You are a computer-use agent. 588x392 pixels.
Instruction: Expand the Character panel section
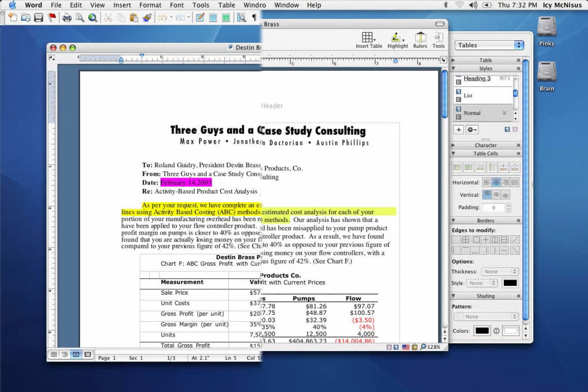(485, 145)
